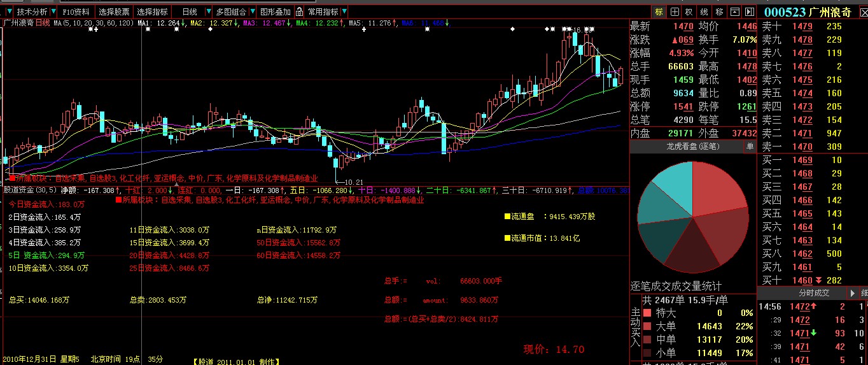Click the 卖一 1470 order row
The image size is (868, 365).
click(x=813, y=147)
